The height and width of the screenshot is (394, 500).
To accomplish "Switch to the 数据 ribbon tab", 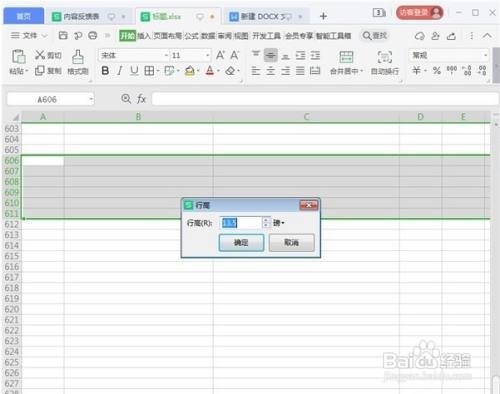I will (x=208, y=36).
